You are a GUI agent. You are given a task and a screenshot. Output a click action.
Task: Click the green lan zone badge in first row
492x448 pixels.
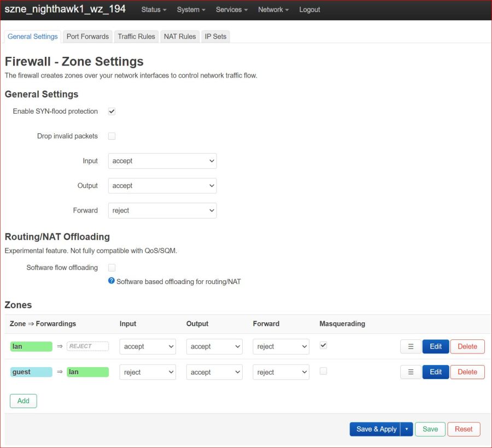[x=31, y=346]
